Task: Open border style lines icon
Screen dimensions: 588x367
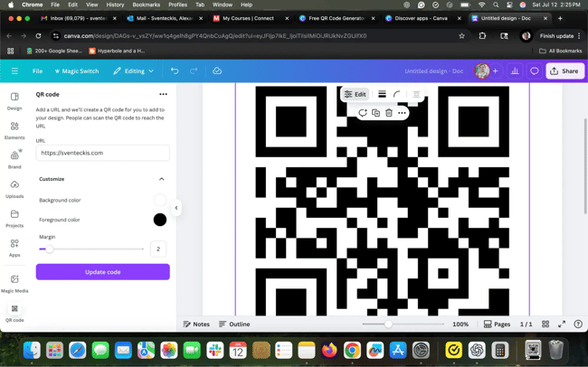Action: pyautogui.click(x=382, y=94)
